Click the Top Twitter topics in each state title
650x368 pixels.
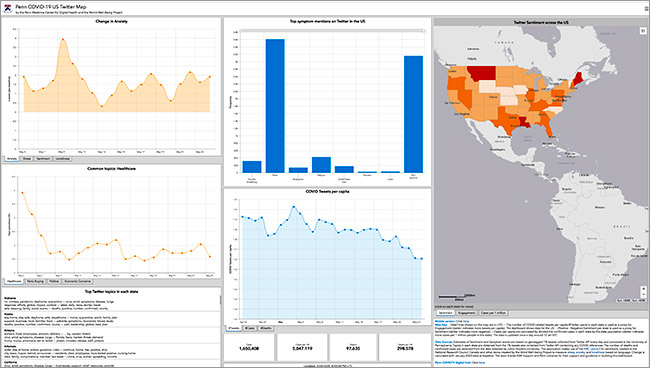coord(112,291)
